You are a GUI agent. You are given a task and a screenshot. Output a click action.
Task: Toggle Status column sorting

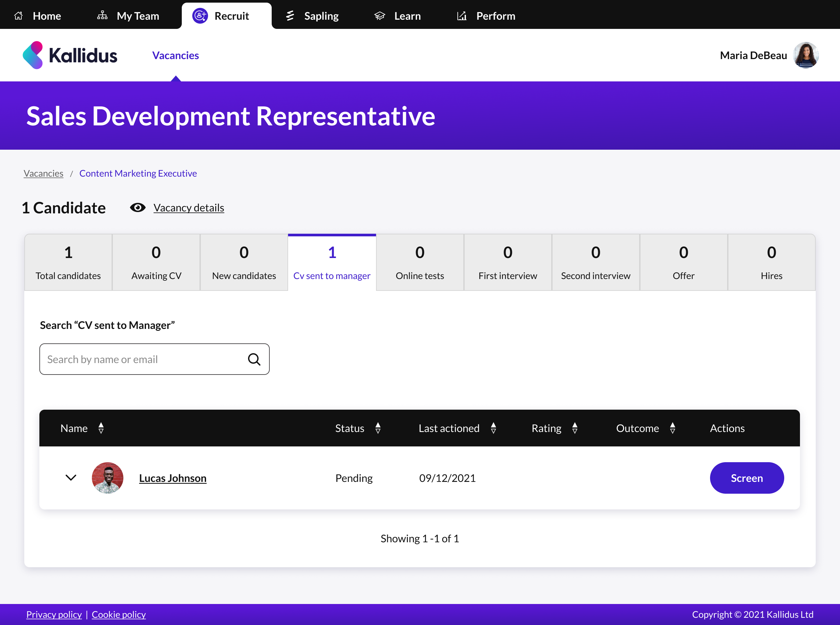click(x=378, y=428)
